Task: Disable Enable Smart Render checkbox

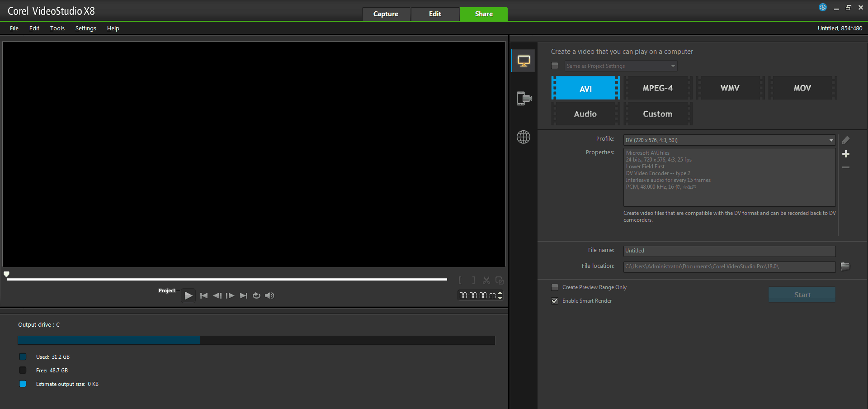Action: 555,301
